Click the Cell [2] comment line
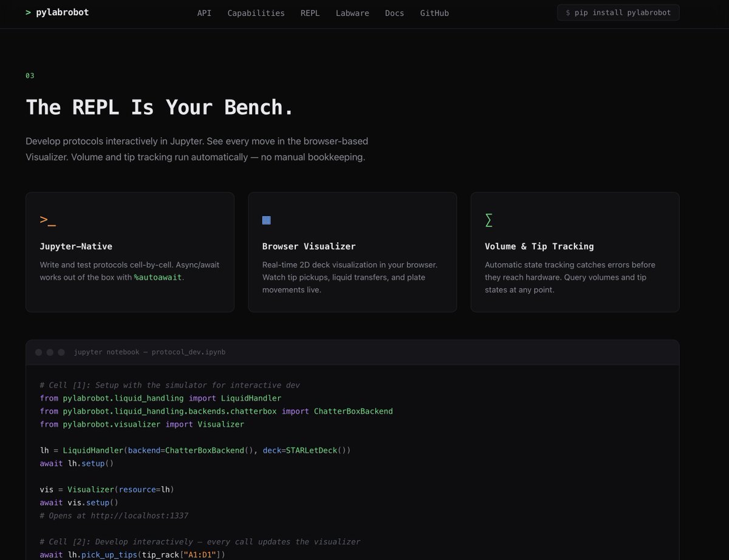 200,542
